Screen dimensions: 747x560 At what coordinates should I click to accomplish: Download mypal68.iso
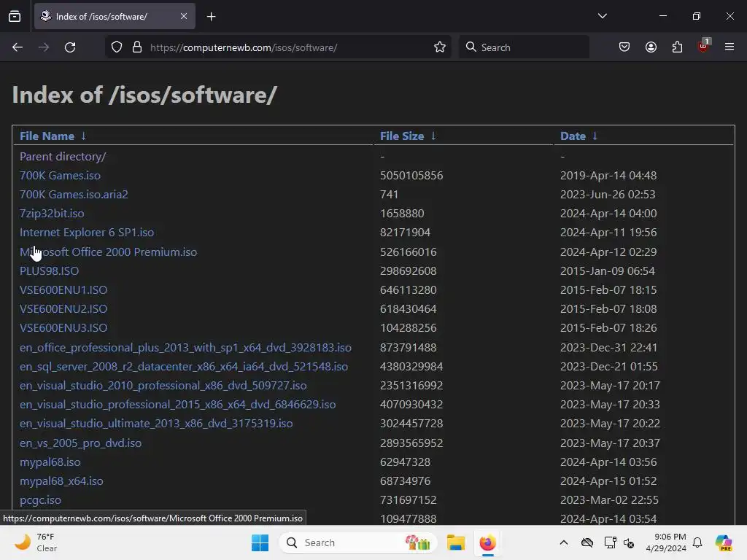pyautogui.click(x=50, y=462)
